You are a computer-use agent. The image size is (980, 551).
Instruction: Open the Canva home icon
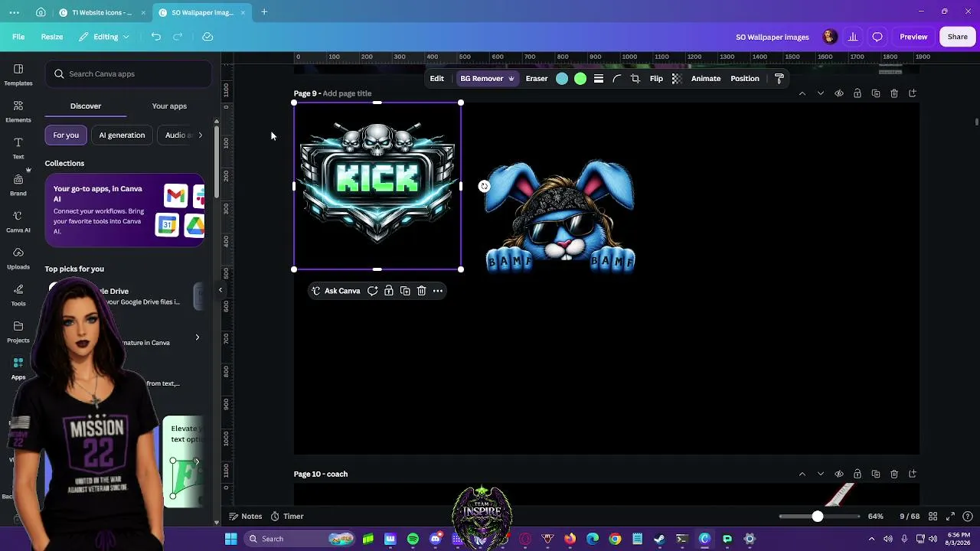tap(41, 12)
